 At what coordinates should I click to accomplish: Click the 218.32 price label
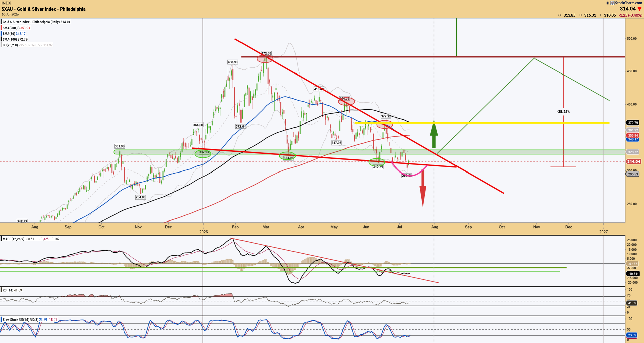[x=22, y=222]
